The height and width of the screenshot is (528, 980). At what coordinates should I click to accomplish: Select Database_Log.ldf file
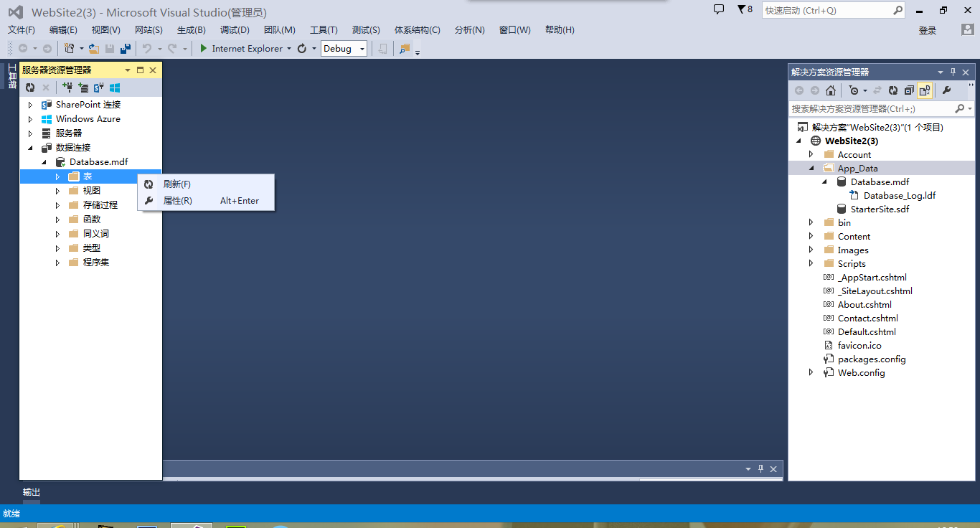click(900, 195)
